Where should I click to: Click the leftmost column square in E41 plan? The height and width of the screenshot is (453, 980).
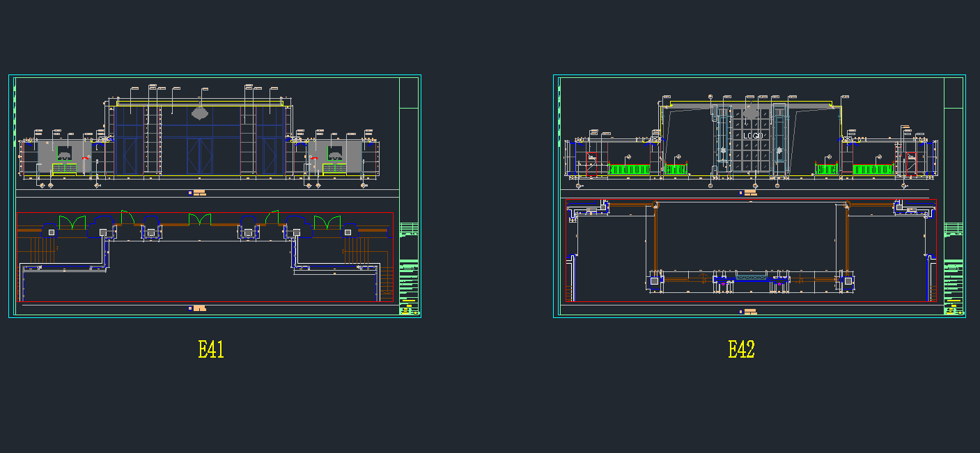point(52,232)
